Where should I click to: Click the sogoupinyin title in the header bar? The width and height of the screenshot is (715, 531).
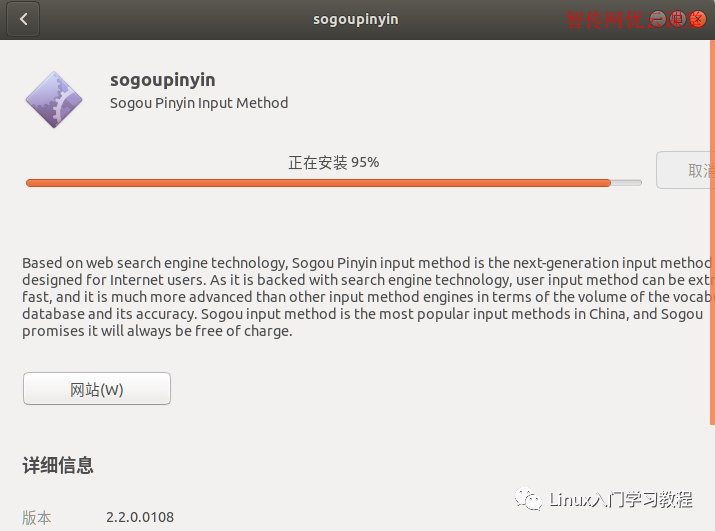356,20
